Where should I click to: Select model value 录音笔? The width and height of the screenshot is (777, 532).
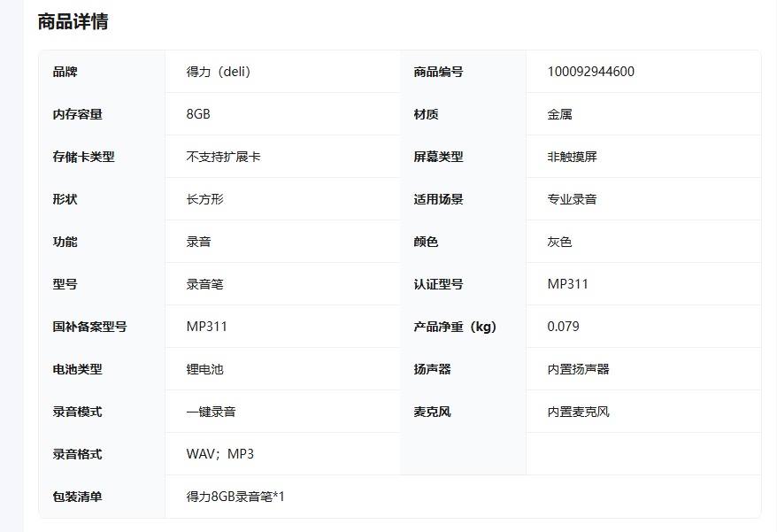[205, 285]
